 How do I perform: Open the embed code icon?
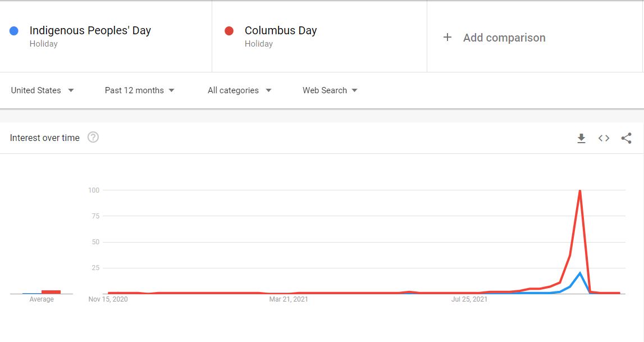point(604,138)
